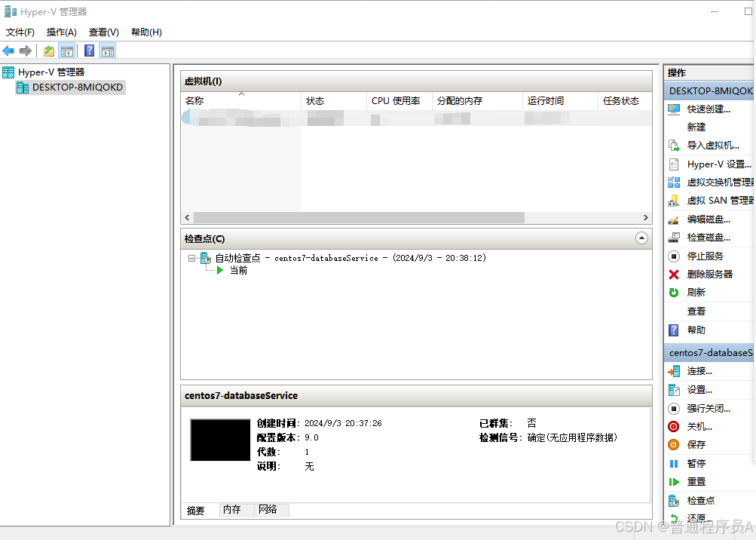Image resolution: width=756 pixels, height=540 pixels.
Task: Open Hyper-V 设置 icon
Action: 674,164
